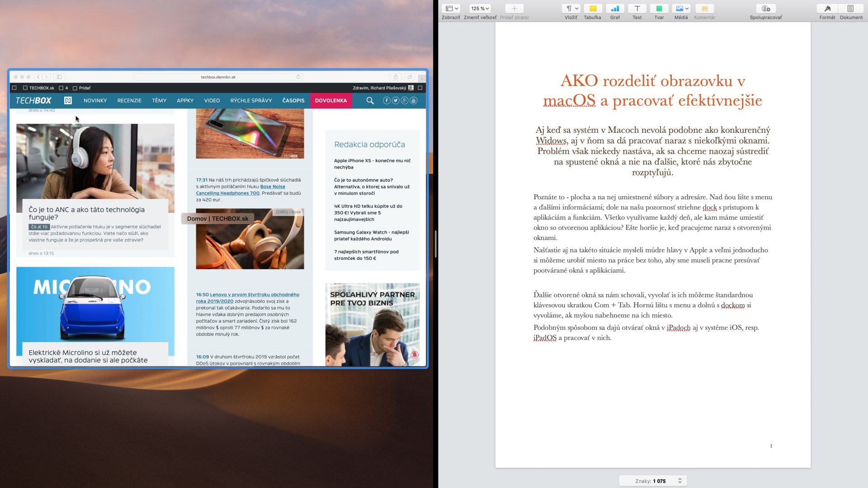Open the VIDEO menu item

click(x=212, y=100)
